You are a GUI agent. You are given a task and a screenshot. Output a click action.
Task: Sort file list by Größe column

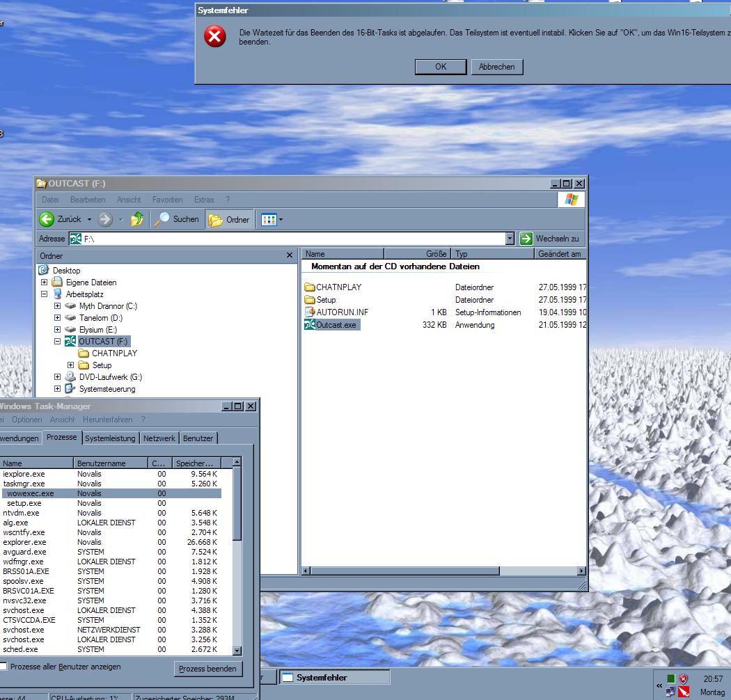(x=417, y=253)
